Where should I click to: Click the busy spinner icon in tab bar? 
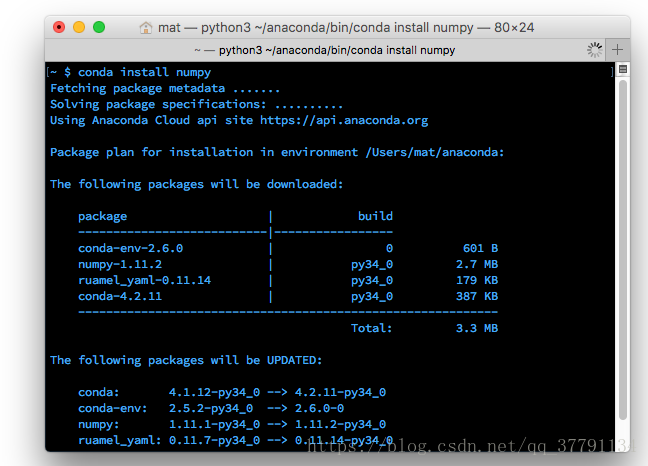click(x=595, y=50)
